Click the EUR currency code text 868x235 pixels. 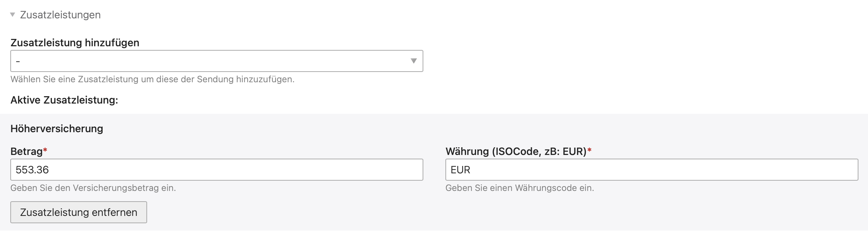460,170
